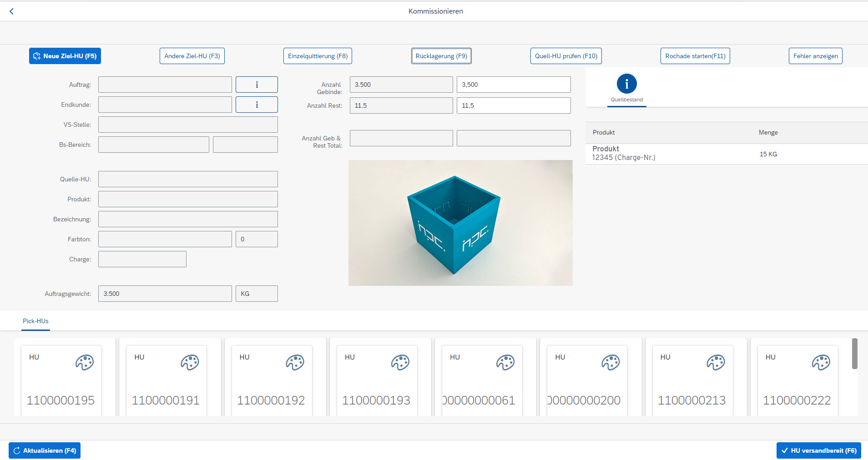The height and width of the screenshot is (460, 868).
Task: Click palette icon on HU 1100000195
Action: tap(85, 362)
